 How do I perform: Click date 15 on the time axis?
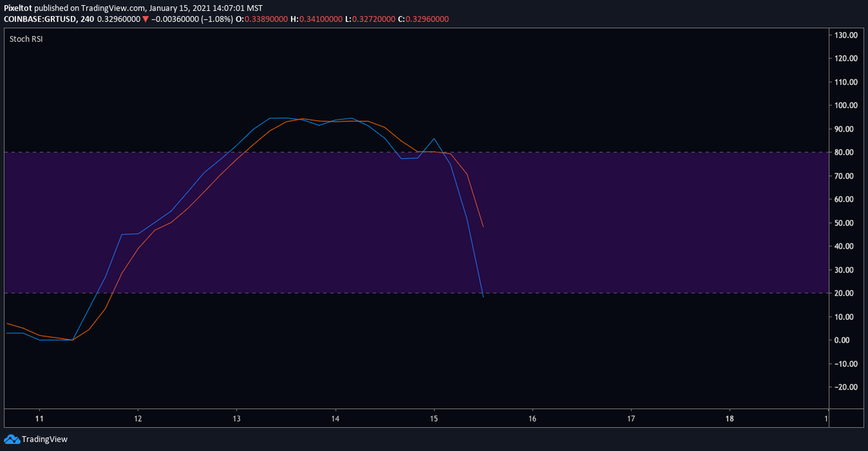(x=434, y=418)
